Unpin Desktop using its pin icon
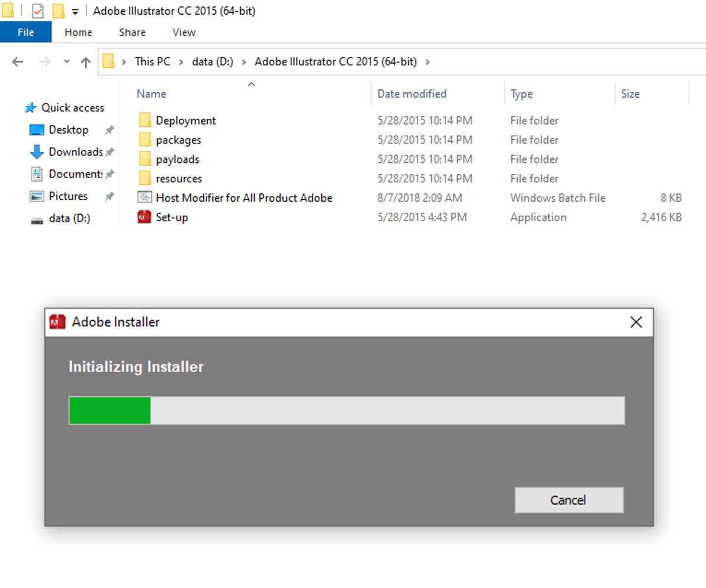This screenshot has width=706, height=588. coord(109,130)
